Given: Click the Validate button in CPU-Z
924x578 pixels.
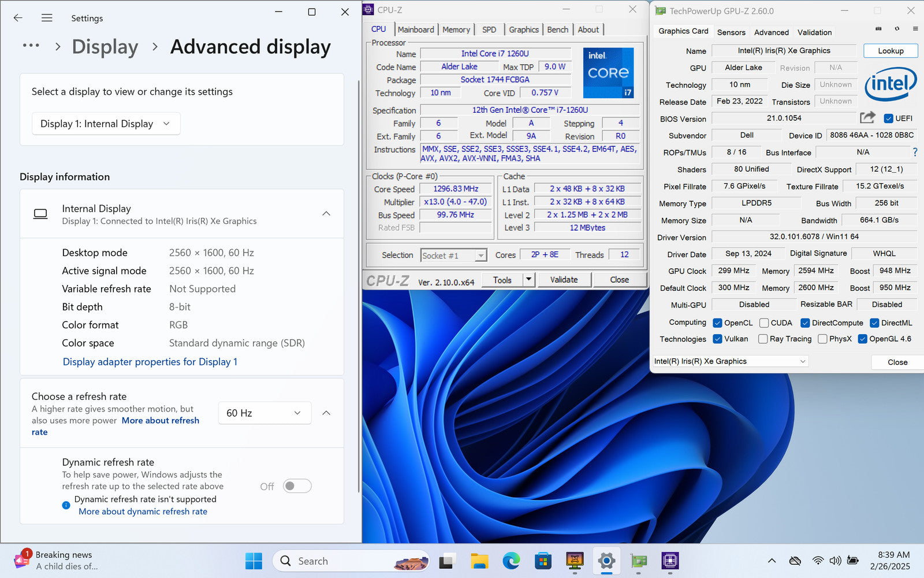Looking at the screenshot, I should (x=564, y=280).
